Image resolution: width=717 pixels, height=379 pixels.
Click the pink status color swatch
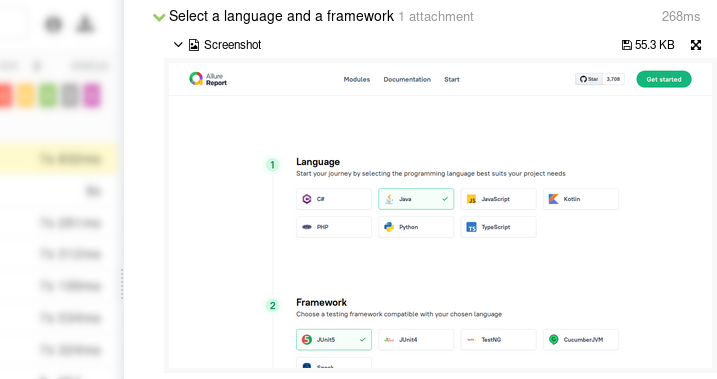tap(92, 96)
